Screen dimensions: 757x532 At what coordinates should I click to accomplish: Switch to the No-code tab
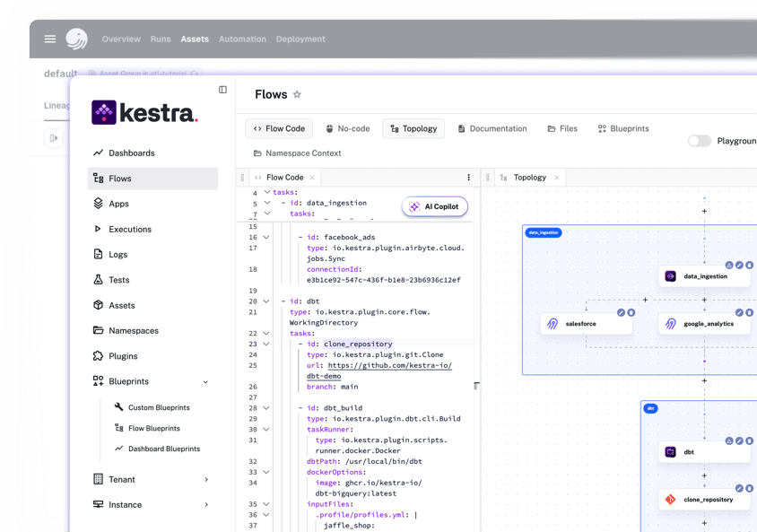pos(347,129)
